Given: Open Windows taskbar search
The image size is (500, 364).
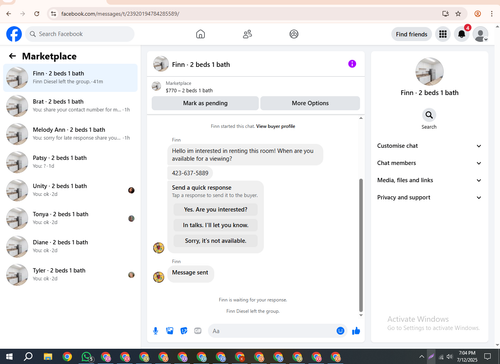Looking at the screenshot, I should (28, 357).
